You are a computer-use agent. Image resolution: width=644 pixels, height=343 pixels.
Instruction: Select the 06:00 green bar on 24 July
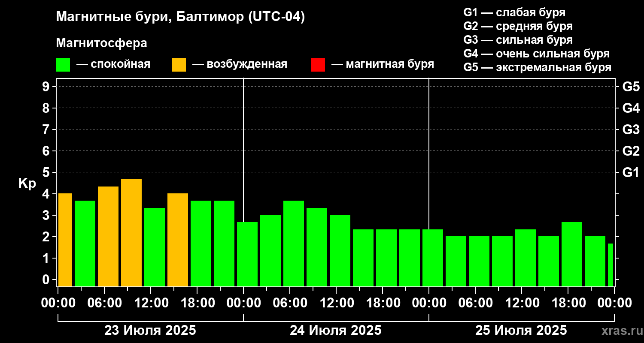294,244
